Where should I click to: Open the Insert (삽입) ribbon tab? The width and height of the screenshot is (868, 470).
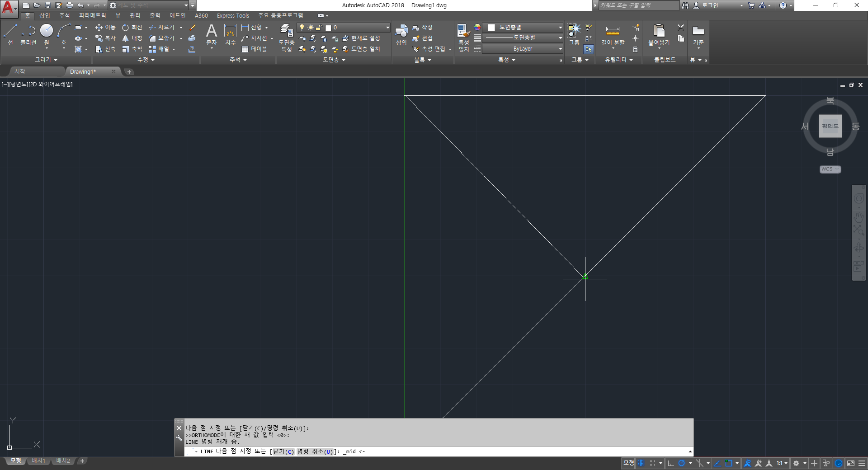(44, 15)
